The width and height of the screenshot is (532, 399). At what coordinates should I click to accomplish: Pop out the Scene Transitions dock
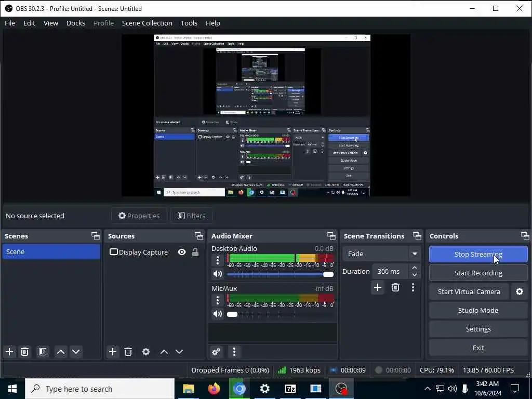tap(417, 236)
